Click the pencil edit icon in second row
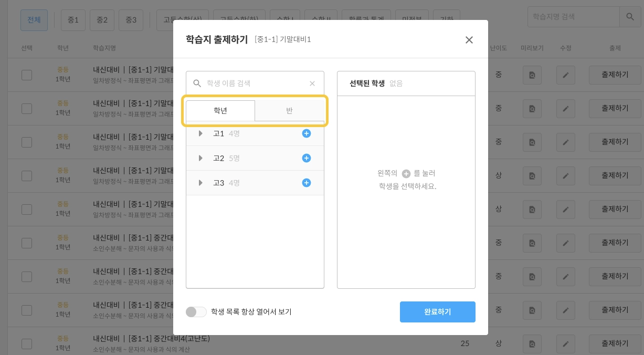This screenshot has height=355, width=644. tap(565, 109)
